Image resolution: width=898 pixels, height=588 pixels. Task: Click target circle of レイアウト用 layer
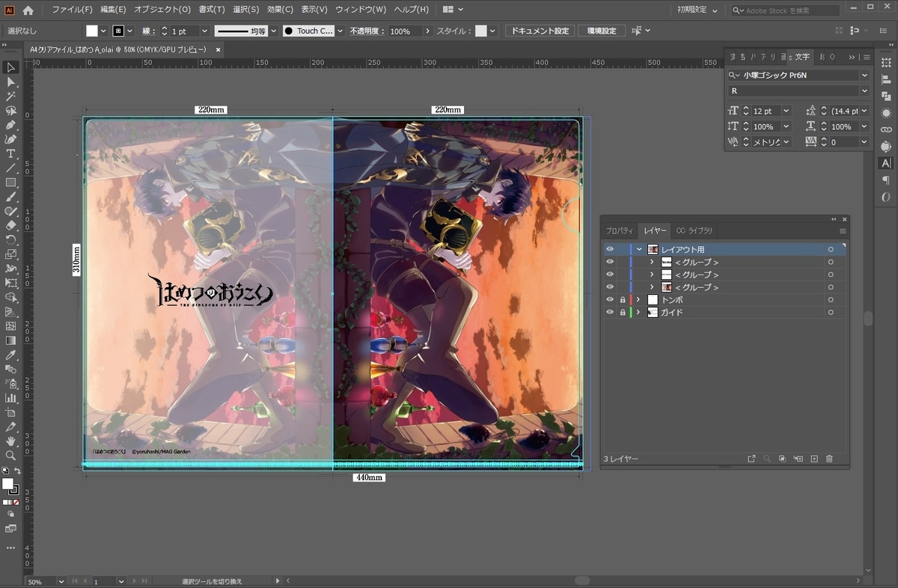831,249
